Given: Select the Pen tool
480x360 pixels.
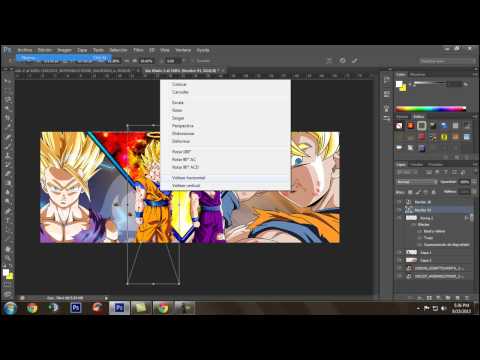Looking at the screenshot, I should point(8,211).
